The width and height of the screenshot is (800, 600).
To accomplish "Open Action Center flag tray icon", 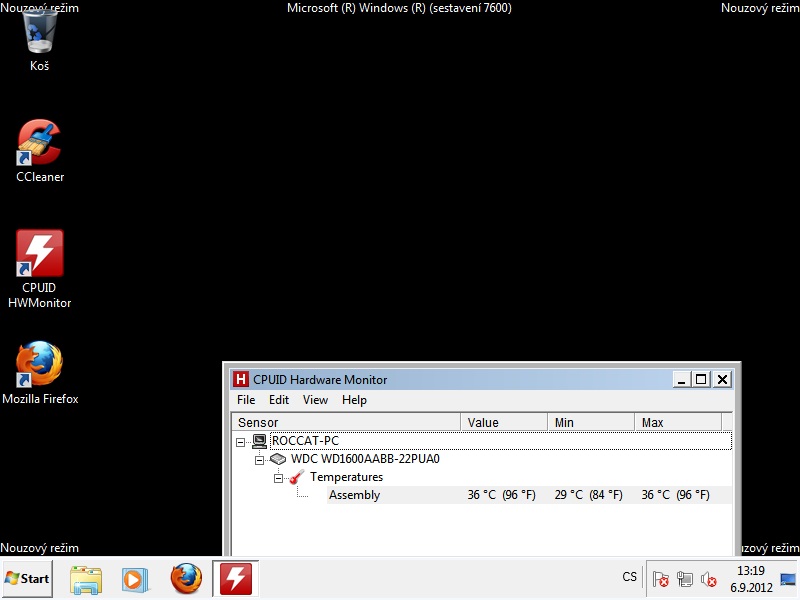I will click(x=661, y=579).
